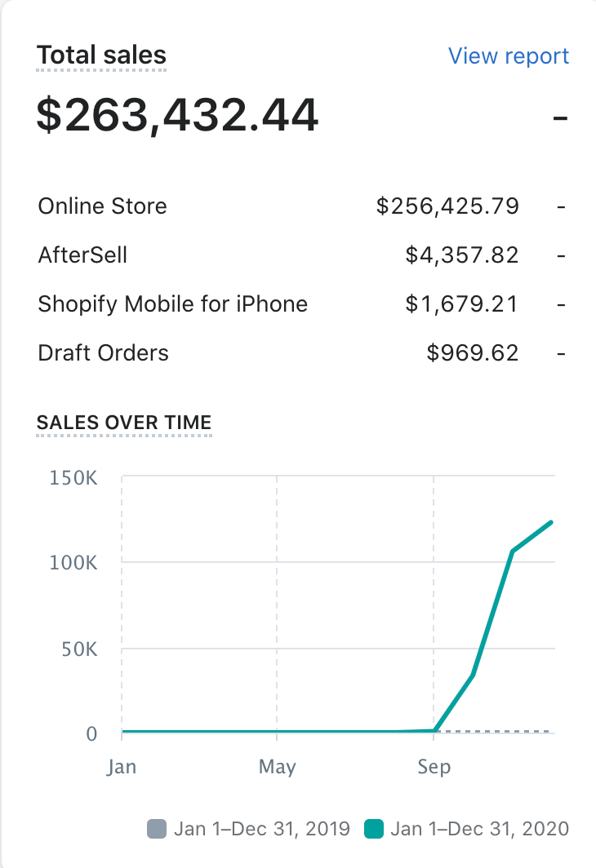Select Shopify Mobile for iPhone row

172,304
